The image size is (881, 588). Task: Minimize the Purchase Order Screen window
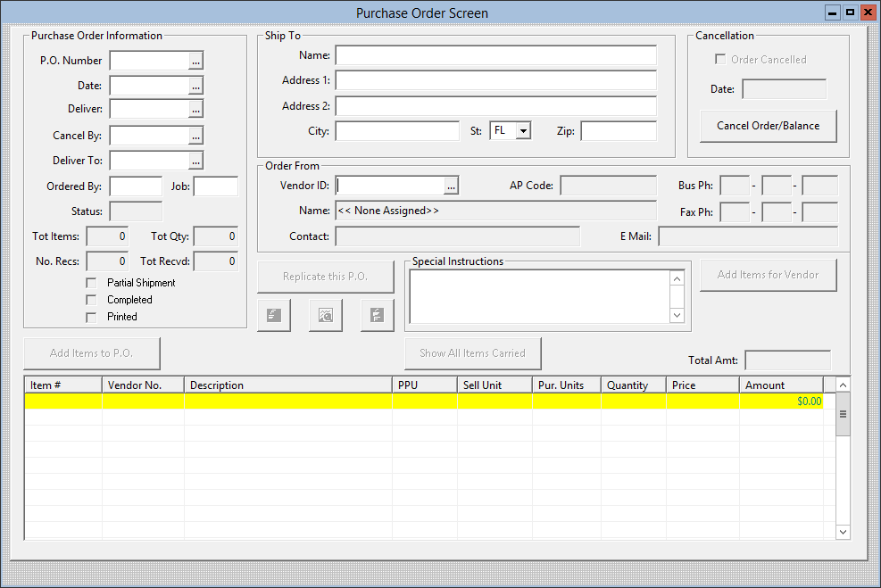(833, 12)
